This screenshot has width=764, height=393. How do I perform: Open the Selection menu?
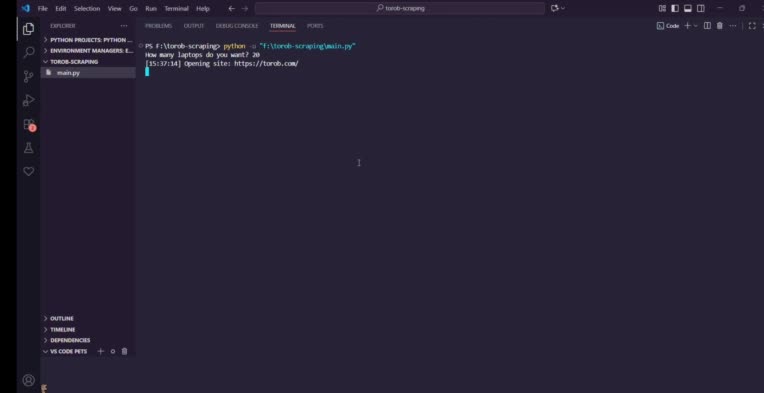tap(87, 8)
